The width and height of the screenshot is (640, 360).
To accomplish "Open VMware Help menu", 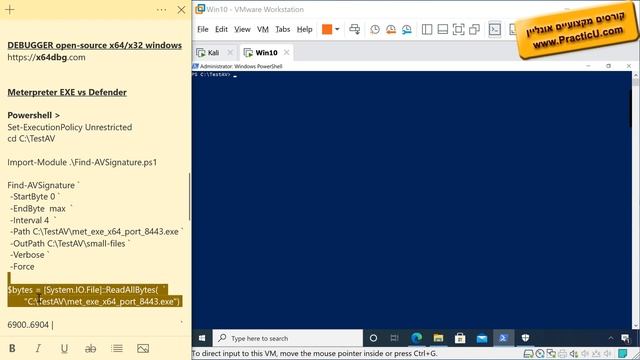I will 304,29.
